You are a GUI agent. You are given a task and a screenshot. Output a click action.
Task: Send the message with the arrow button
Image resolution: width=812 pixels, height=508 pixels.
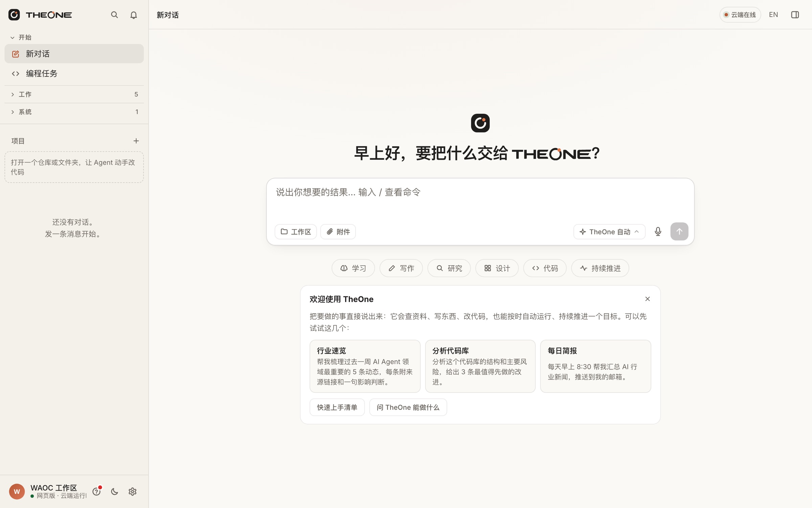point(679,232)
